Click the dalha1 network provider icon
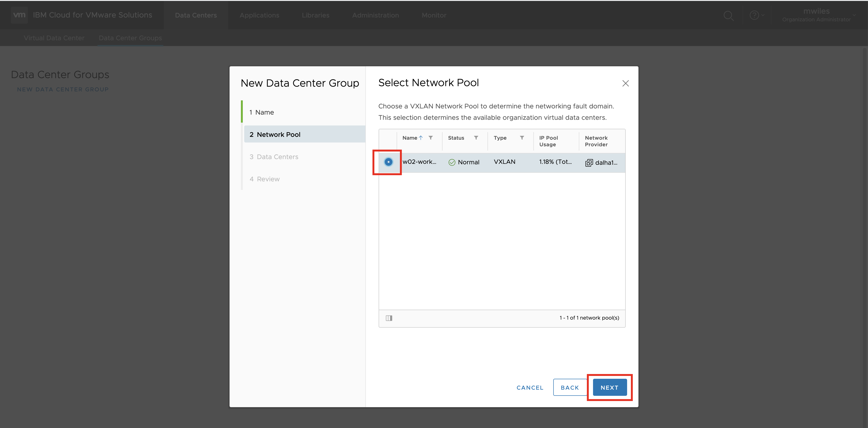Viewport: 868px width, 428px height. click(x=589, y=163)
